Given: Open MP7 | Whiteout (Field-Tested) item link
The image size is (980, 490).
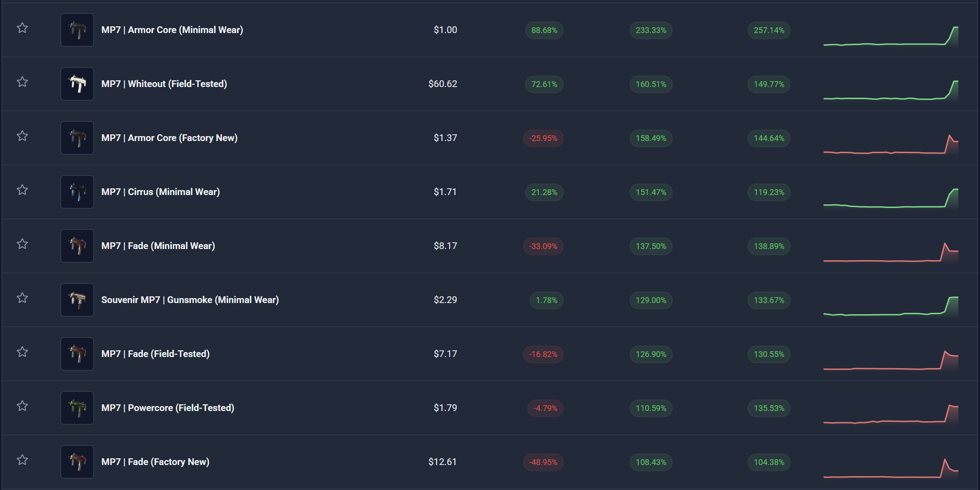Looking at the screenshot, I should (x=164, y=84).
